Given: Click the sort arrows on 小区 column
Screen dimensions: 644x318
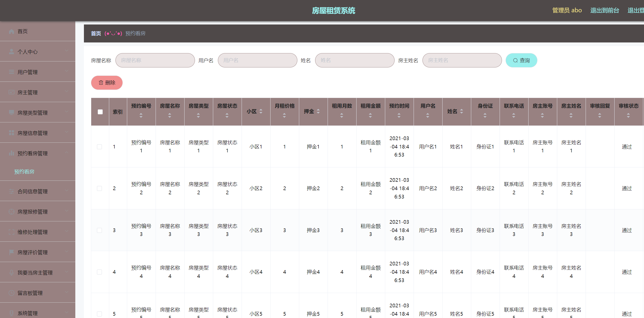Looking at the screenshot, I should coord(261,111).
